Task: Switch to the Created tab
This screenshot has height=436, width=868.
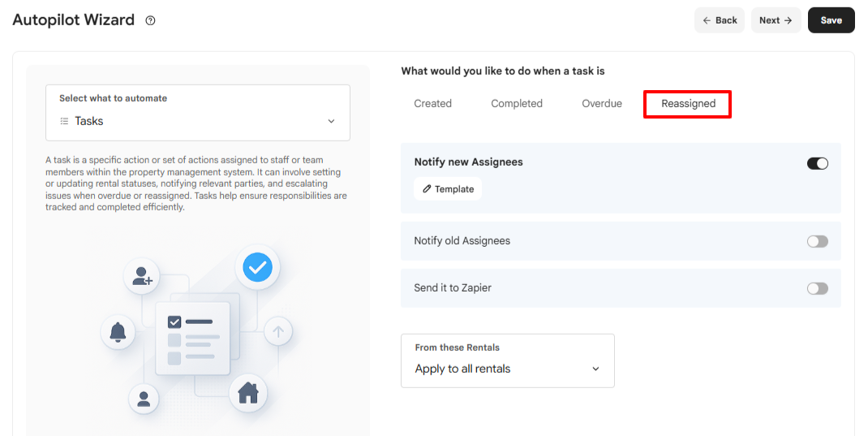Action: coord(433,104)
